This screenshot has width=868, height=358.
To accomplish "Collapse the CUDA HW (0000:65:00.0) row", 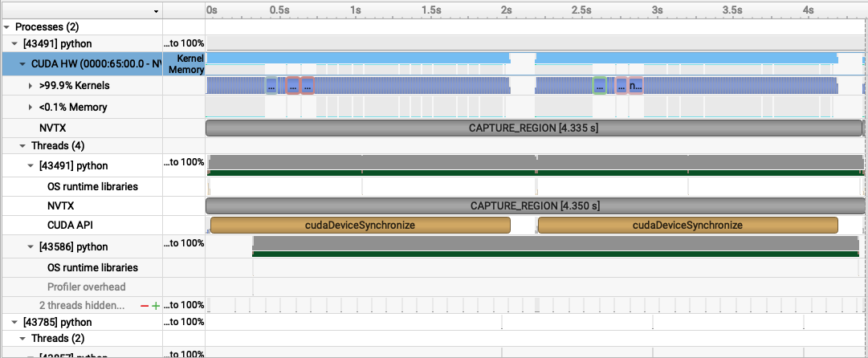I will (x=22, y=64).
